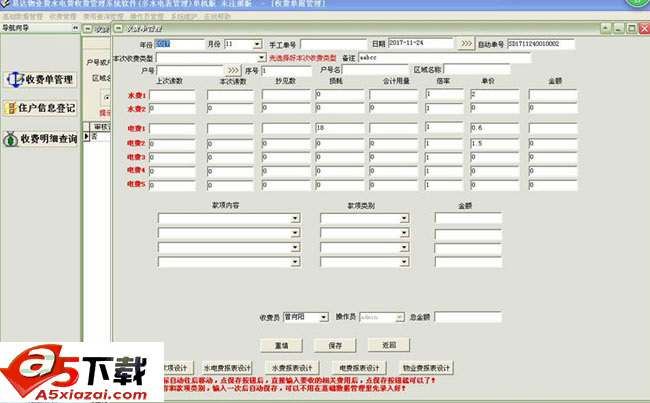Click the first 款项 金额 field
This screenshot has width=650, height=403.
coord(468,218)
